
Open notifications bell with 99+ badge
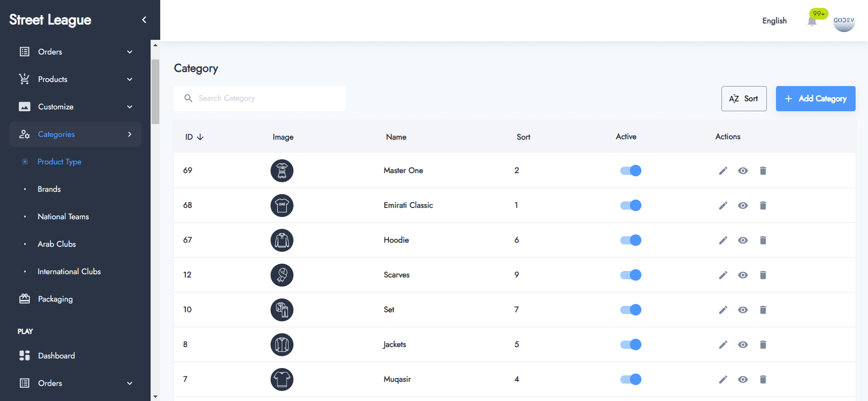[812, 21]
